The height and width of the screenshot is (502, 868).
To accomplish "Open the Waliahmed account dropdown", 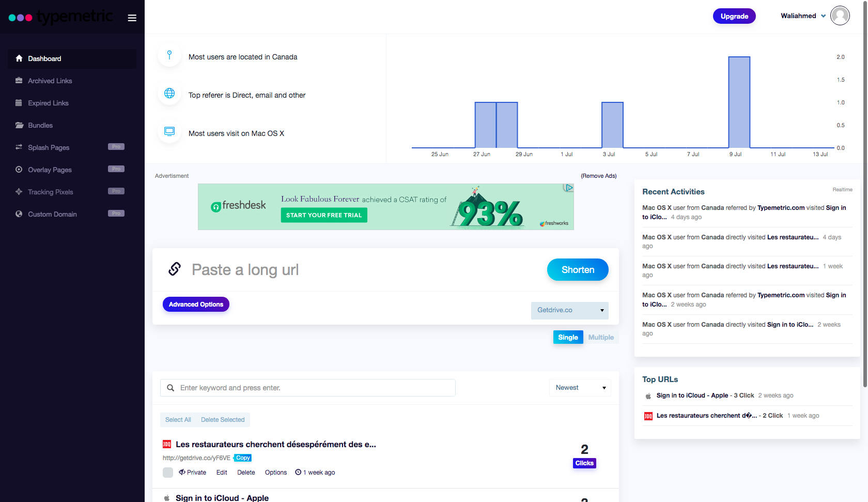I will [803, 16].
